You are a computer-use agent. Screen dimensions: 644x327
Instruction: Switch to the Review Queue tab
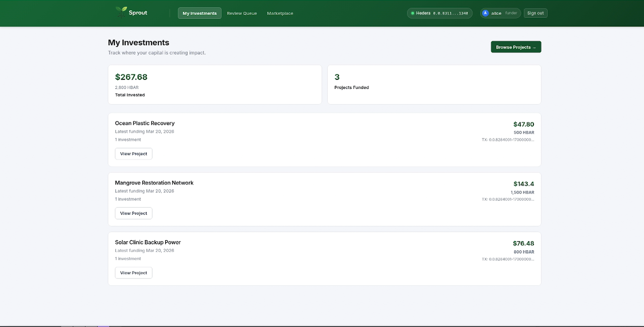[242, 13]
